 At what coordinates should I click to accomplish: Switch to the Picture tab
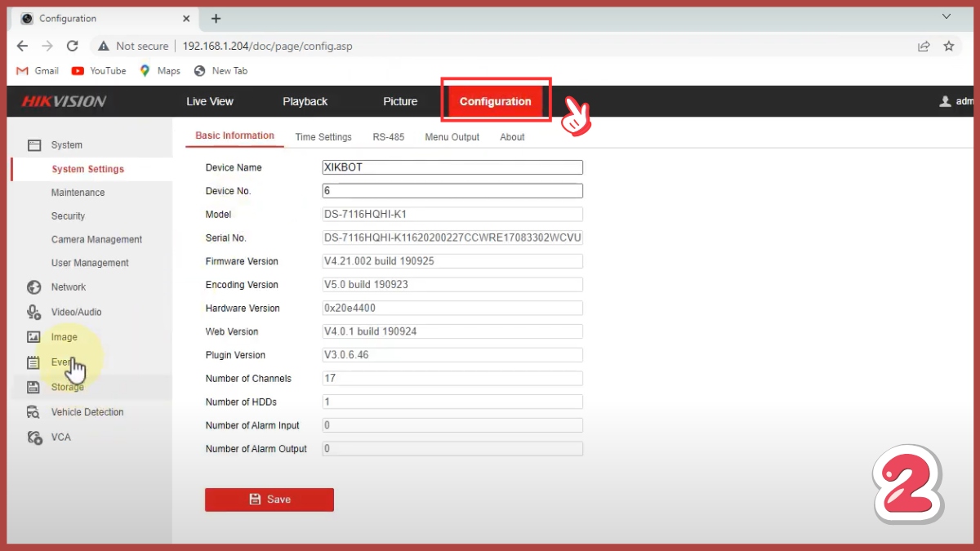coord(400,101)
